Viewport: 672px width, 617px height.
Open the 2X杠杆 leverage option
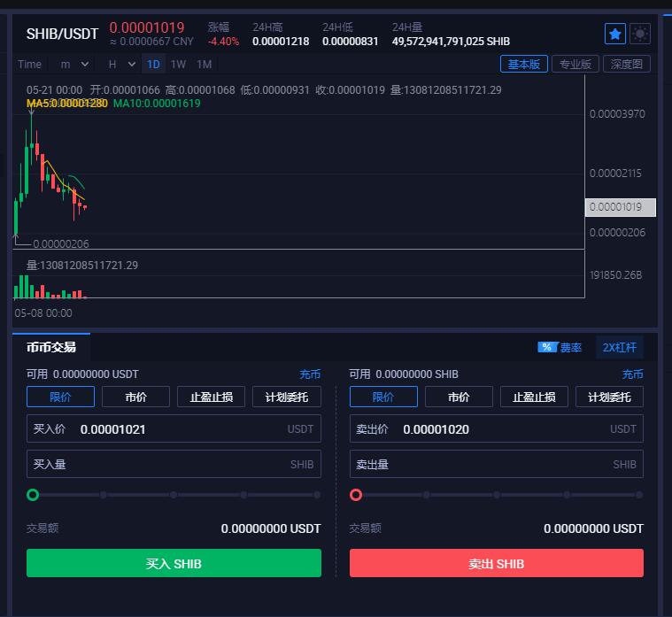pyautogui.click(x=619, y=348)
